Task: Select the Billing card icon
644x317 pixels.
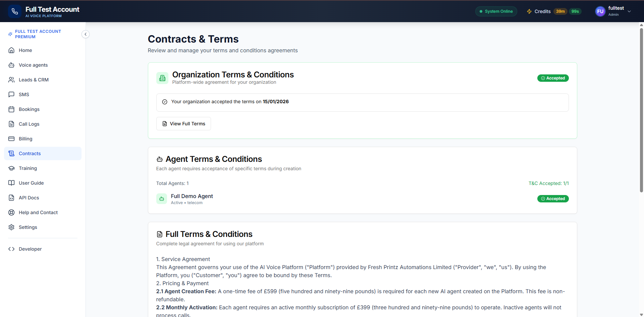Action: point(11,139)
